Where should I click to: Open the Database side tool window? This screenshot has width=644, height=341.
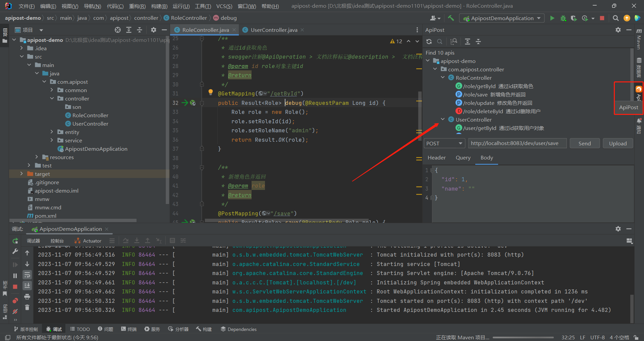(639, 67)
